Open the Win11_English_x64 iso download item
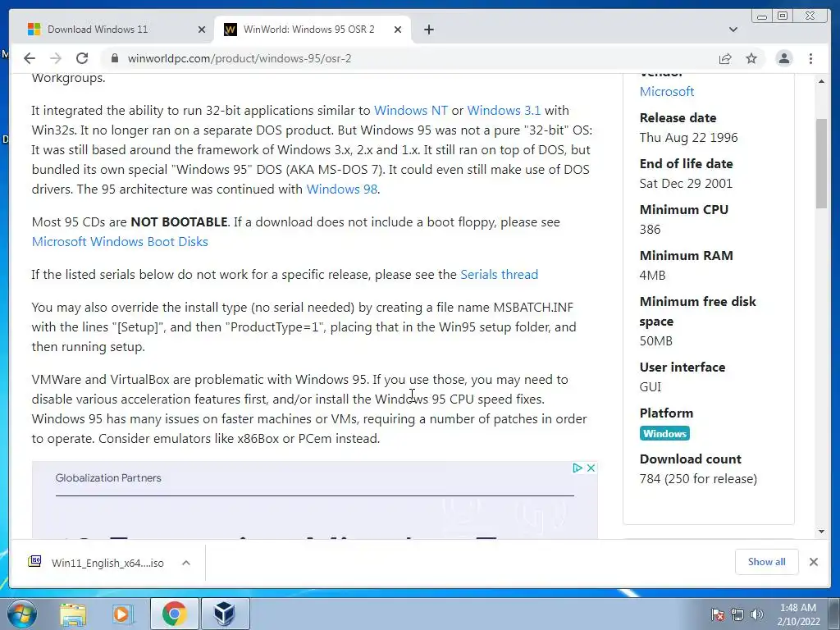 (97, 563)
